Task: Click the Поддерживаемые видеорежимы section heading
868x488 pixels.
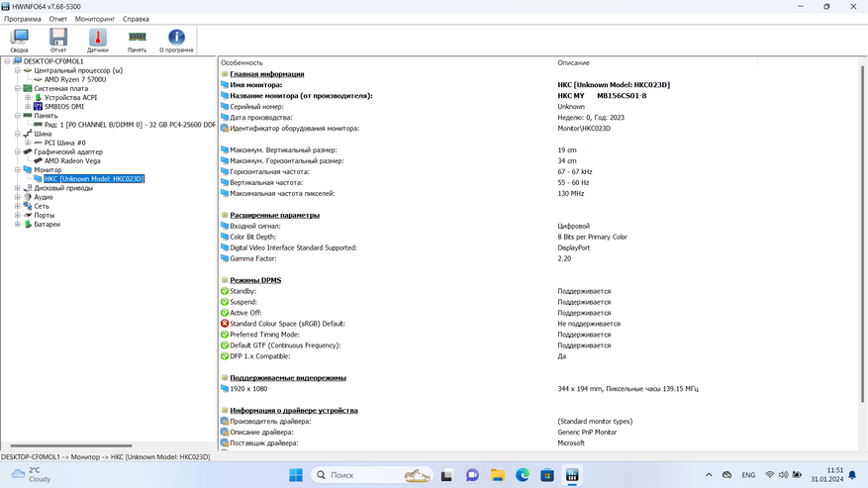Action: click(288, 378)
